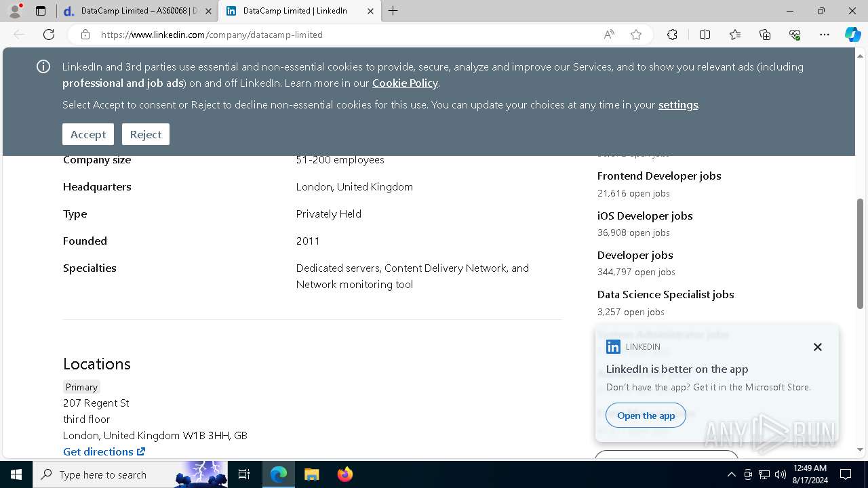Viewport: 868px width, 488px height.
Task: Click scrollbar down arrow
Action: click(x=861, y=449)
